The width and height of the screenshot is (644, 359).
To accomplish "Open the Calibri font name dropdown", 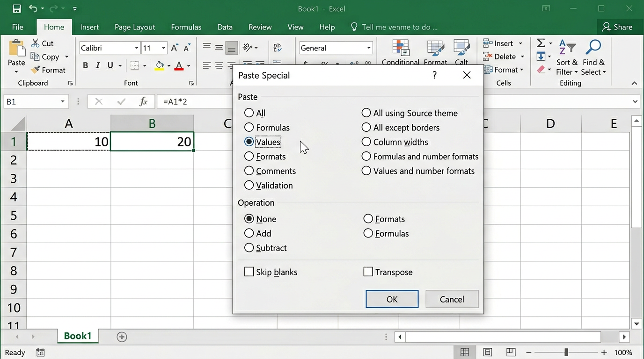I will 136,48.
